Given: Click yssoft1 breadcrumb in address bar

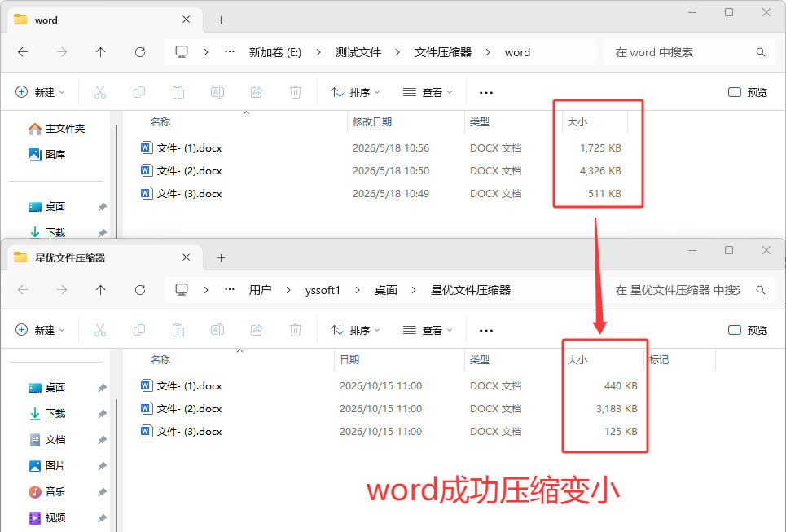Looking at the screenshot, I should coord(323,290).
